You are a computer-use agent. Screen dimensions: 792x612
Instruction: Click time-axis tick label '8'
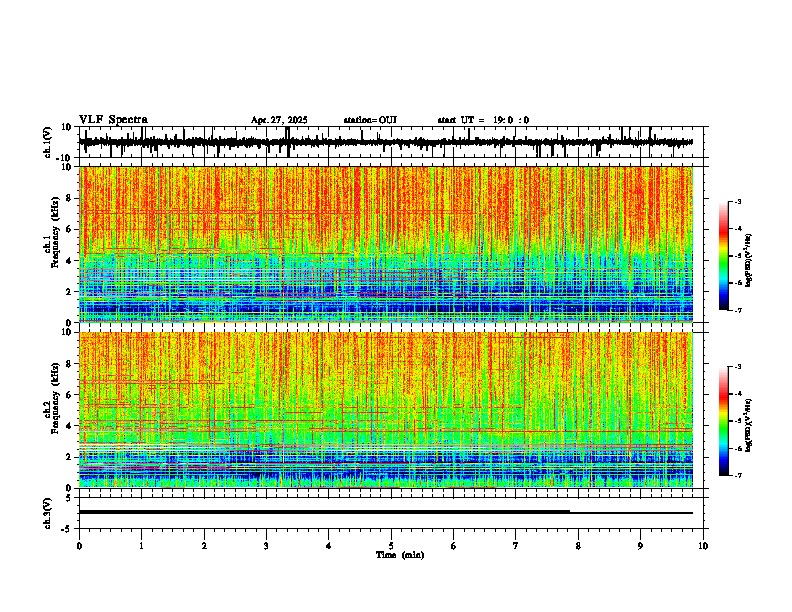pos(578,546)
